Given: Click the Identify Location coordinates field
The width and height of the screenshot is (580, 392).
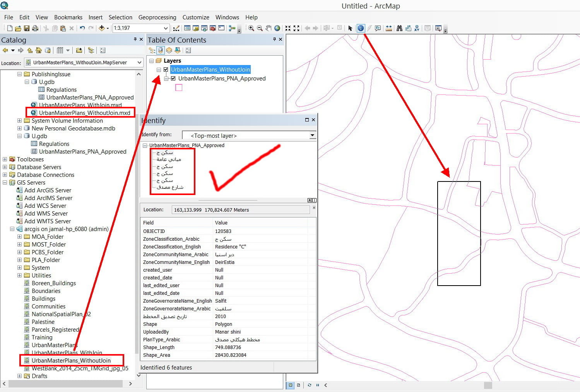Looking at the screenshot, I should coord(241,210).
